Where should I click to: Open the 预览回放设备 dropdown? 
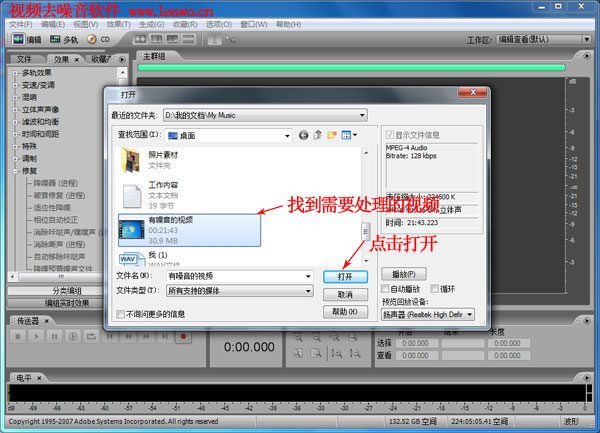470,315
